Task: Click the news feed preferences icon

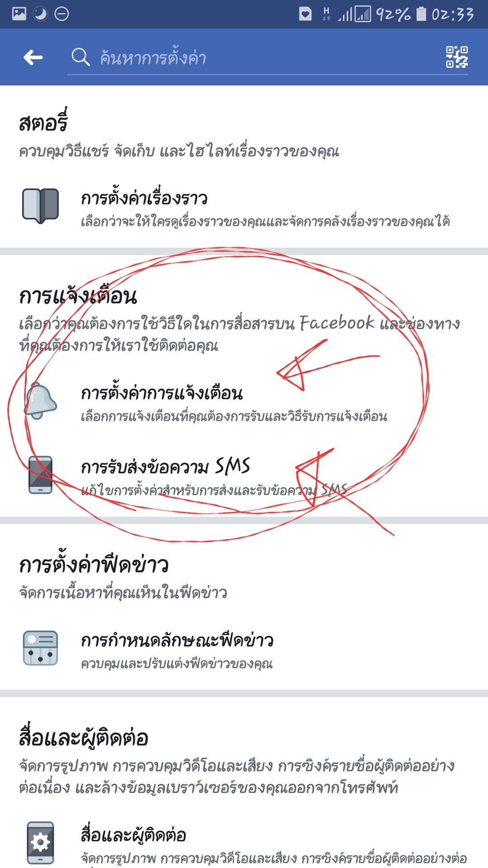Action: 40,648
